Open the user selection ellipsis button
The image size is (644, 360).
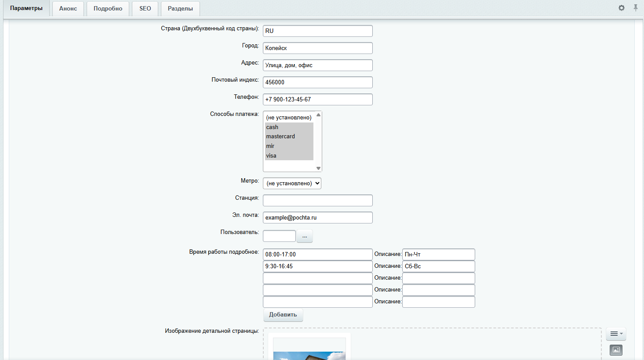(x=305, y=236)
